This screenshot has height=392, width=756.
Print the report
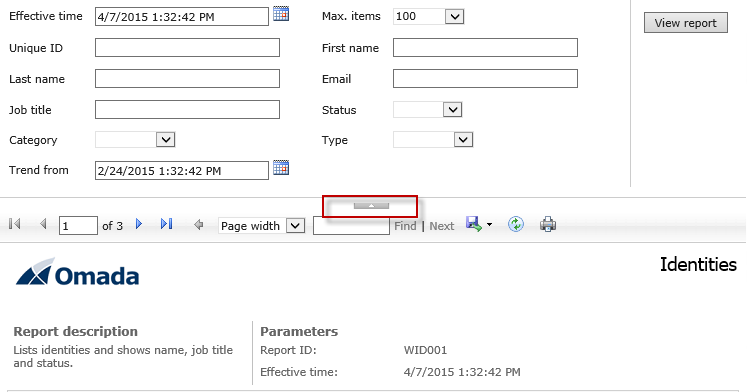[548, 224]
